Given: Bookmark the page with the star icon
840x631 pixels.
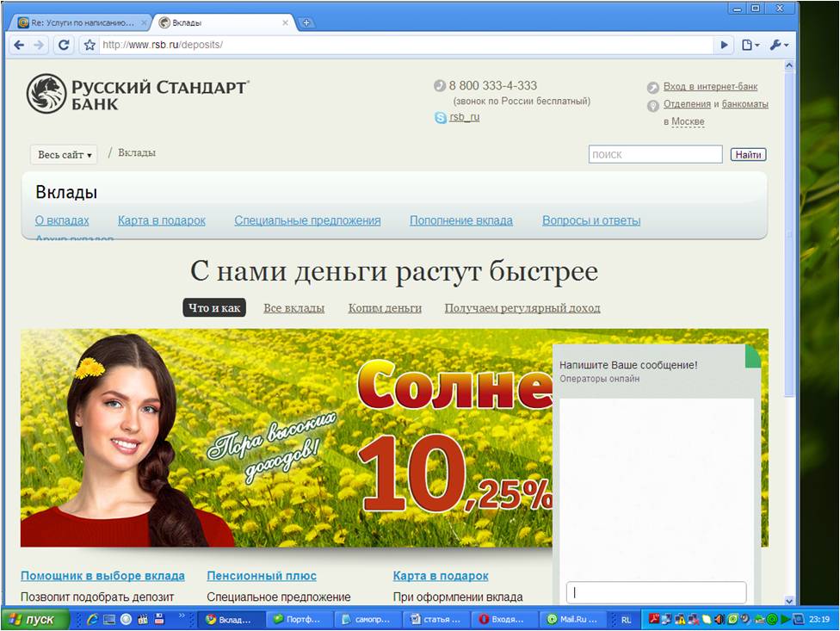Looking at the screenshot, I should pos(90,45).
